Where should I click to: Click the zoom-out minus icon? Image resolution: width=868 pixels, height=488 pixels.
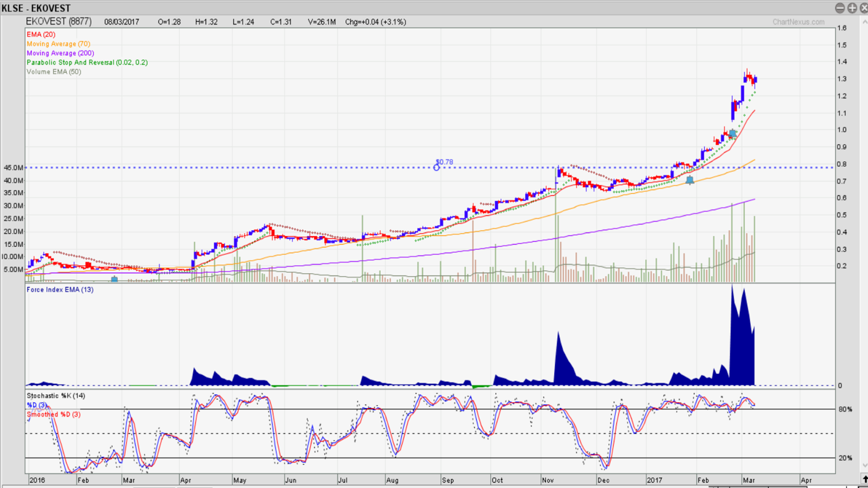839,8
